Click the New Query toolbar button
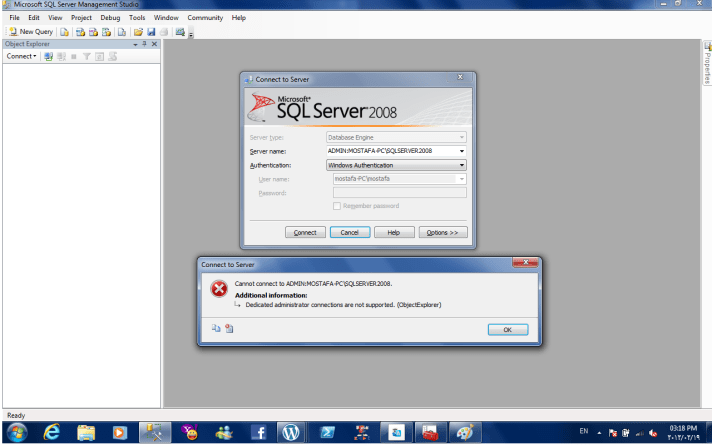The height and width of the screenshot is (445, 712). tap(31, 32)
